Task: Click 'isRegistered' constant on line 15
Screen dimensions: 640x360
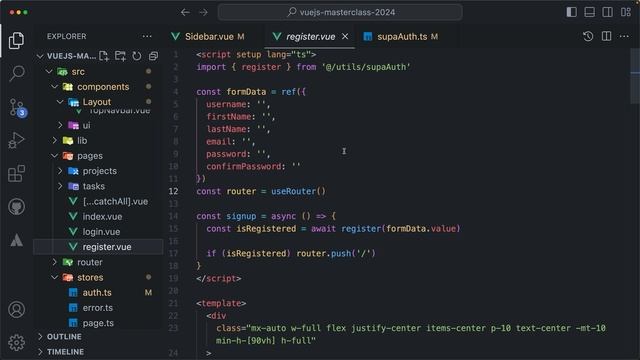Action: click(267, 229)
